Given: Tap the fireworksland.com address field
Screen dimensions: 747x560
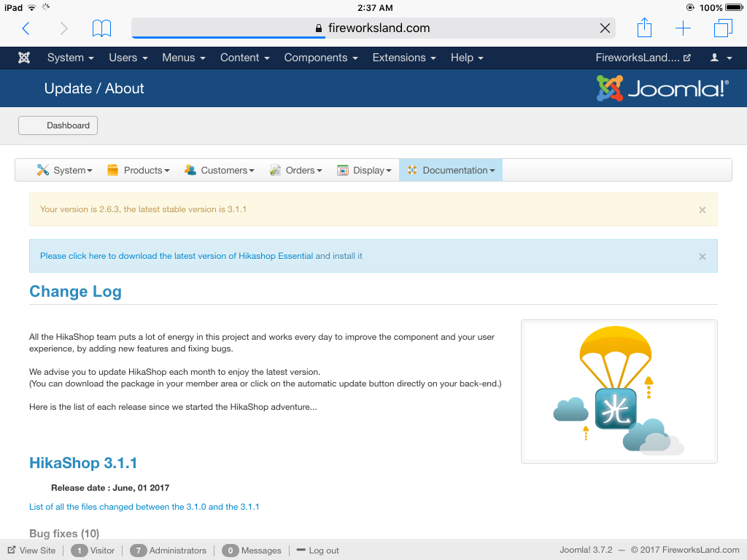Looking at the screenshot, I should [x=373, y=28].
